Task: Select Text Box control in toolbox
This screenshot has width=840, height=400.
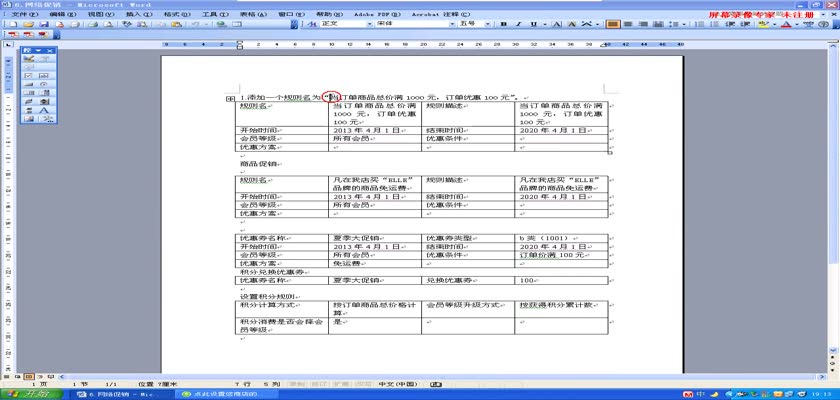Action: coord(43,76)
